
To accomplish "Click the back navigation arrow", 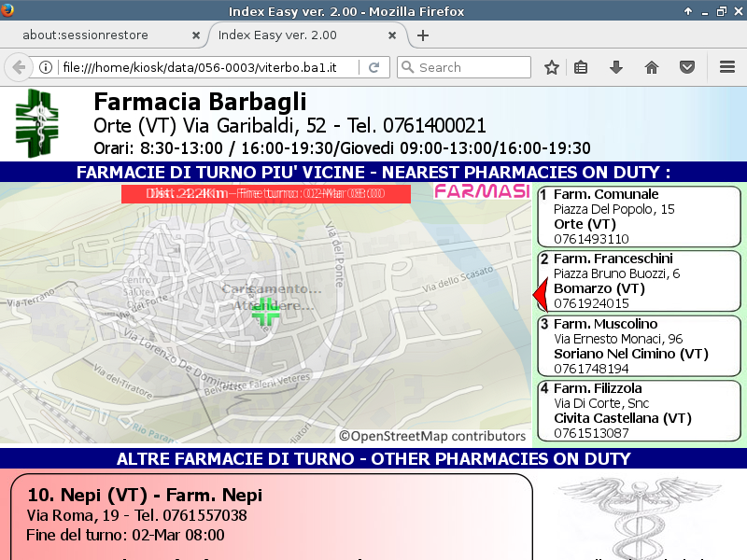I will [x=18, y=67].
